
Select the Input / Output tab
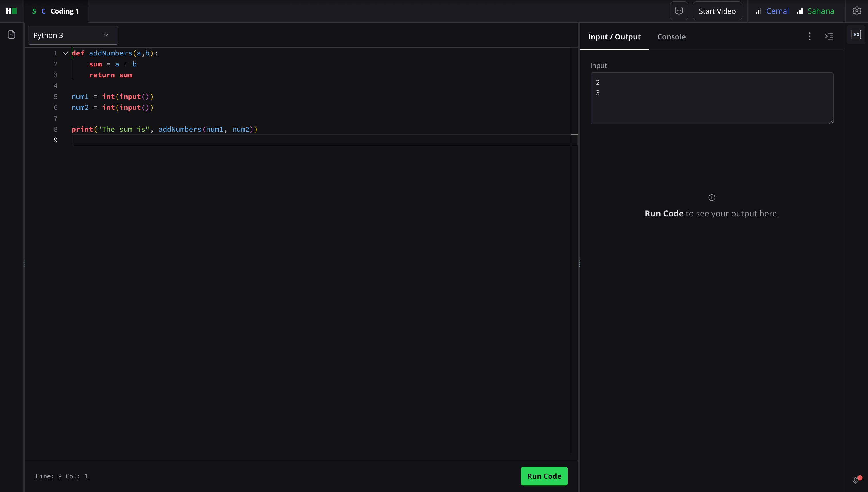[614, 37]
